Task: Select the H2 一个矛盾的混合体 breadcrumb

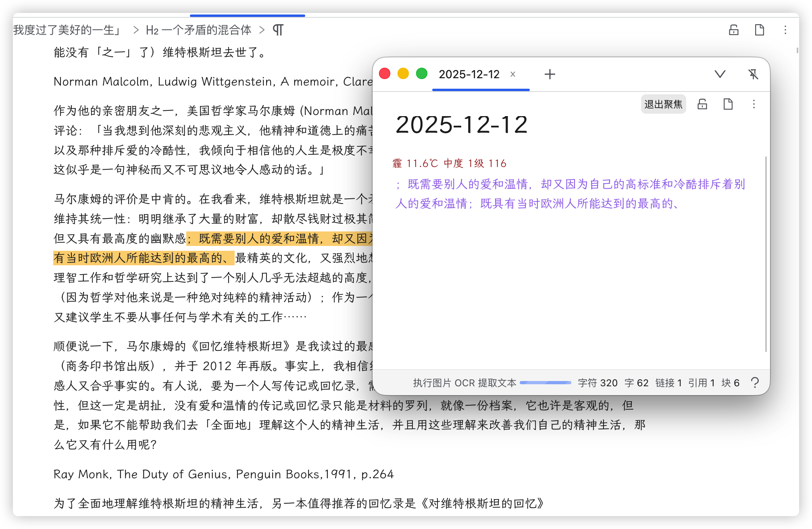Action: pyautogui.click(x=198, y=30)
